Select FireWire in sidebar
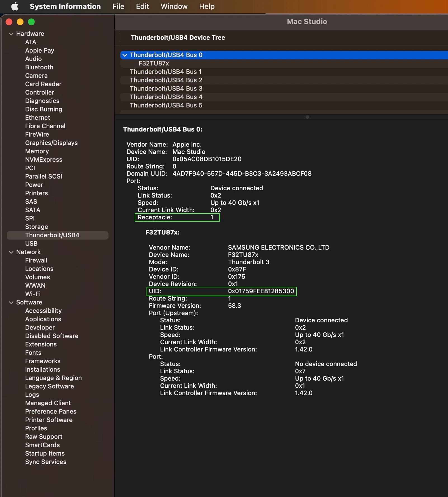Image resolution: width=448 pixels, height=497 pixels. coord(37,134)
